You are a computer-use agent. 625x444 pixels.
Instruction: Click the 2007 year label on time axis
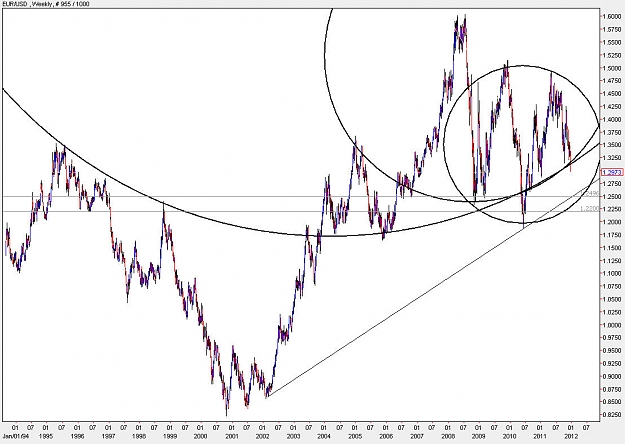click(x=417, y=436)
